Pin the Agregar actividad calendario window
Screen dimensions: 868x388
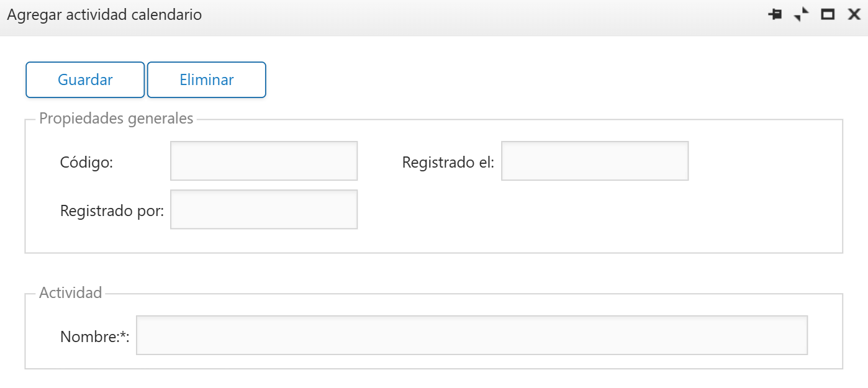pos(775,14)
